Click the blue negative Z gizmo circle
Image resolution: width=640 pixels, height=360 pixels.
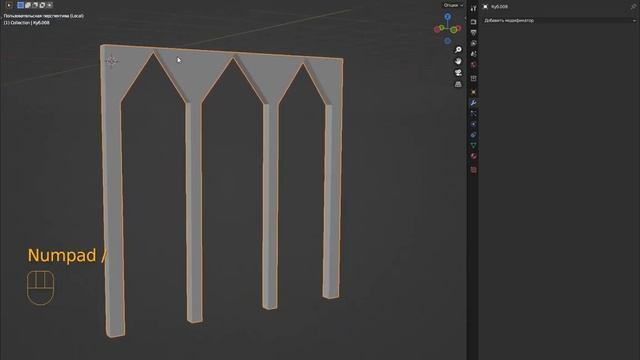[448, 40]
